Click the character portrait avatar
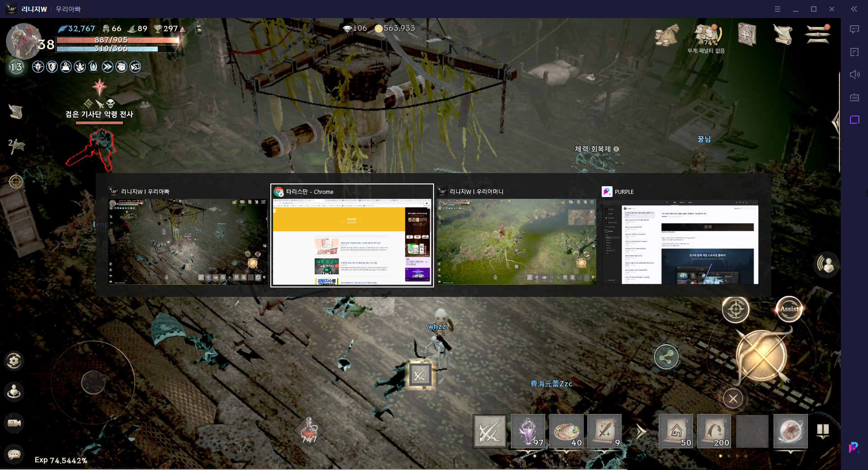 24,41
